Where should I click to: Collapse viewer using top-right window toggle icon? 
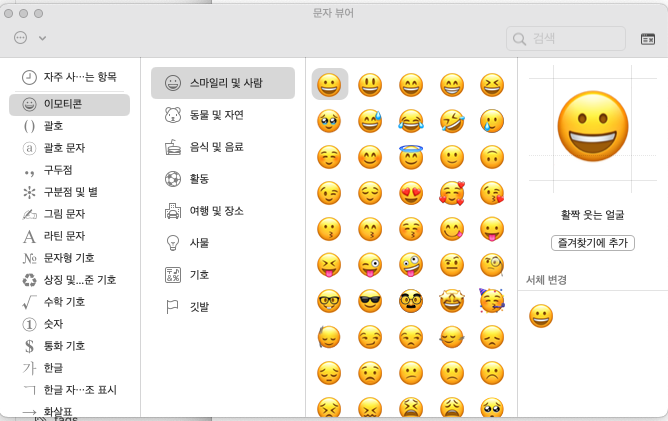click(648, 39)
